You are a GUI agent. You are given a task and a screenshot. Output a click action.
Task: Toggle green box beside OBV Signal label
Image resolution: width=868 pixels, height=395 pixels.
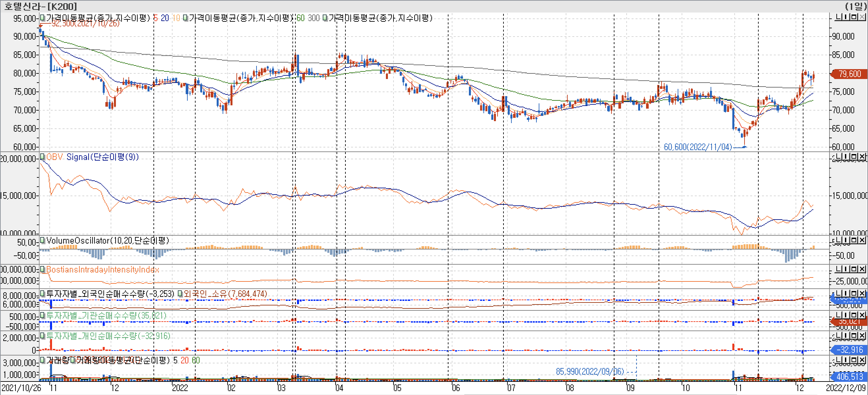(x=42, y=157)
